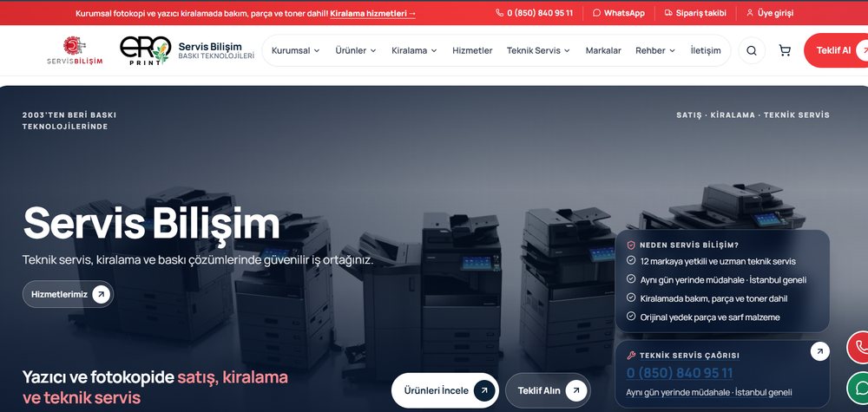This screenshot has width=868, height=412.
Task: Open the Sipariş takibi link
Action: (695, 13)
